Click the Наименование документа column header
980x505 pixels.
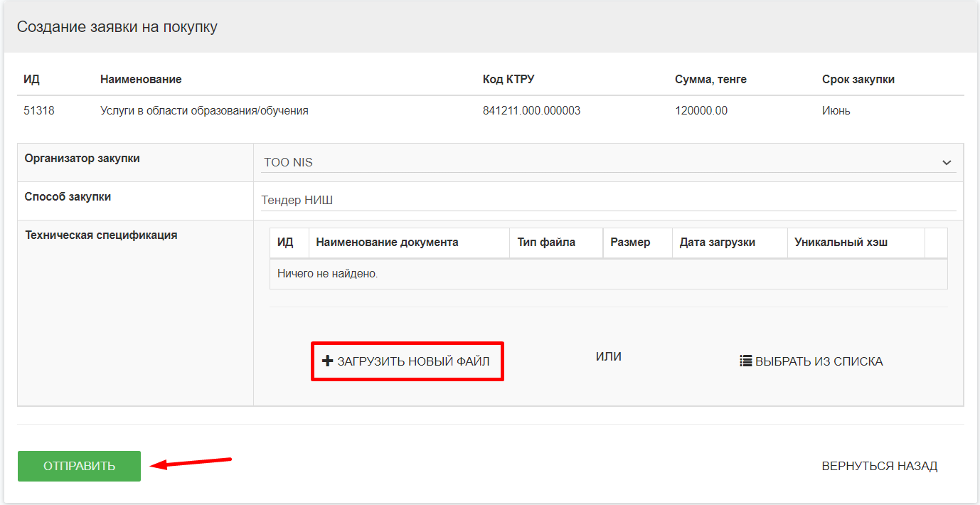[387, 243]
